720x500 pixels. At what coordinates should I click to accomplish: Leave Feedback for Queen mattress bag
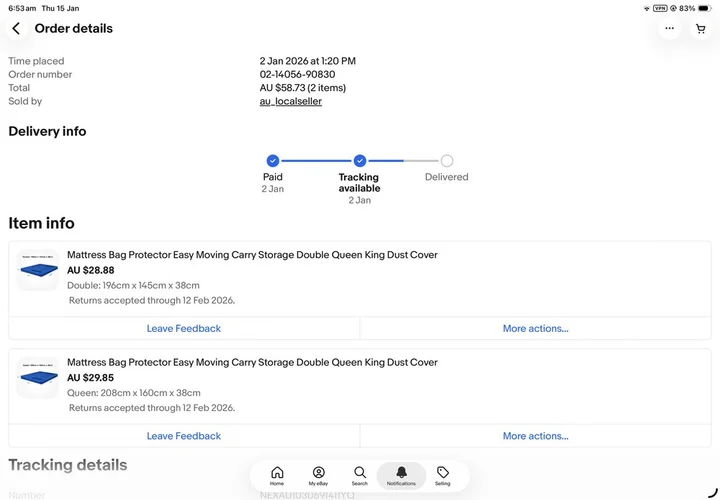184,436
